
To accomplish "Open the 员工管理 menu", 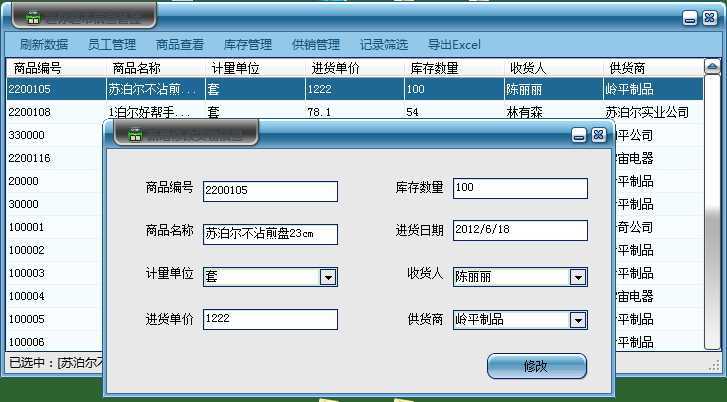I will tap(112, 45).
